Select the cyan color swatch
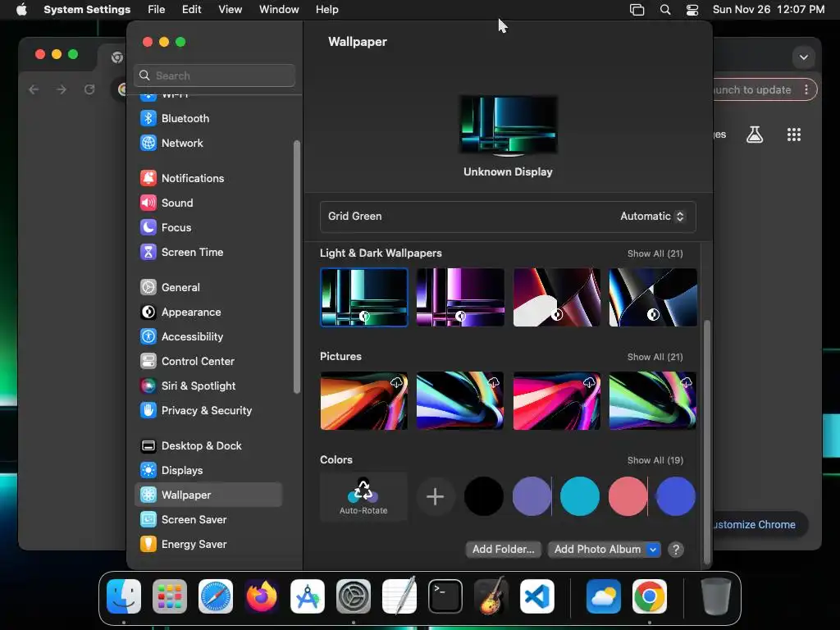 coord(580,496)
